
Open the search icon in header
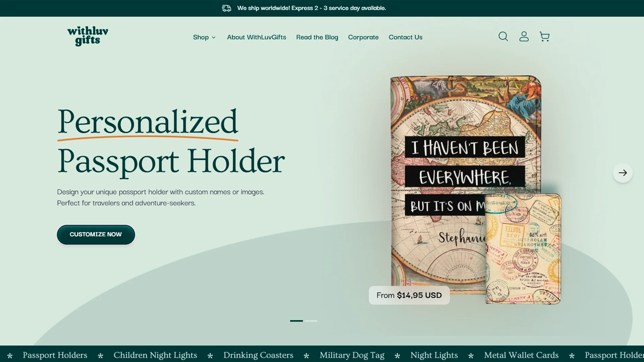(x=503, y=37)
